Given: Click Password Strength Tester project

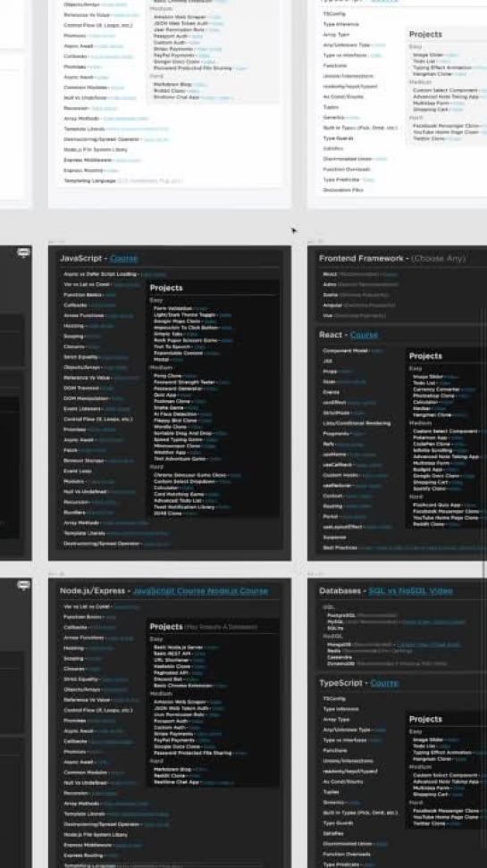Looking at the screenshot, I should click(x=184, y=382).
